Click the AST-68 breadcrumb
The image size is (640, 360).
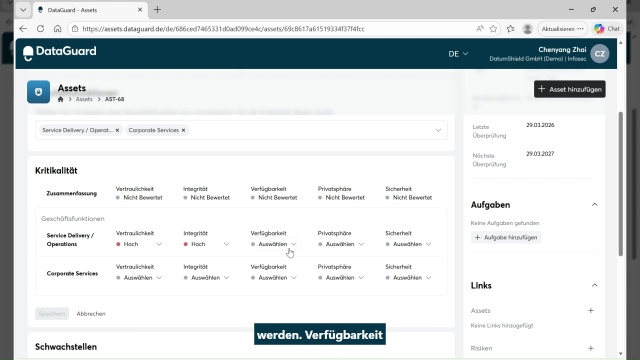[x=114, y=99]
